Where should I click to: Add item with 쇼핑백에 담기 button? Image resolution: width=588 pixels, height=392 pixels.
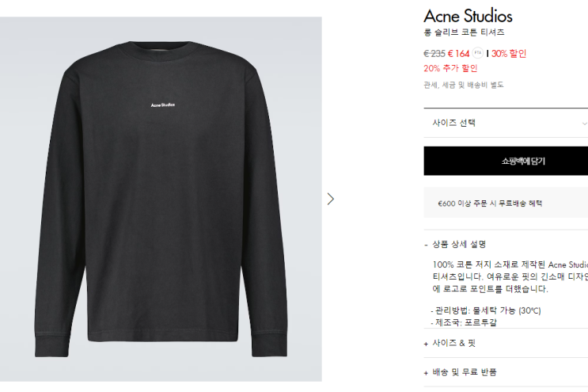[506, 161]
